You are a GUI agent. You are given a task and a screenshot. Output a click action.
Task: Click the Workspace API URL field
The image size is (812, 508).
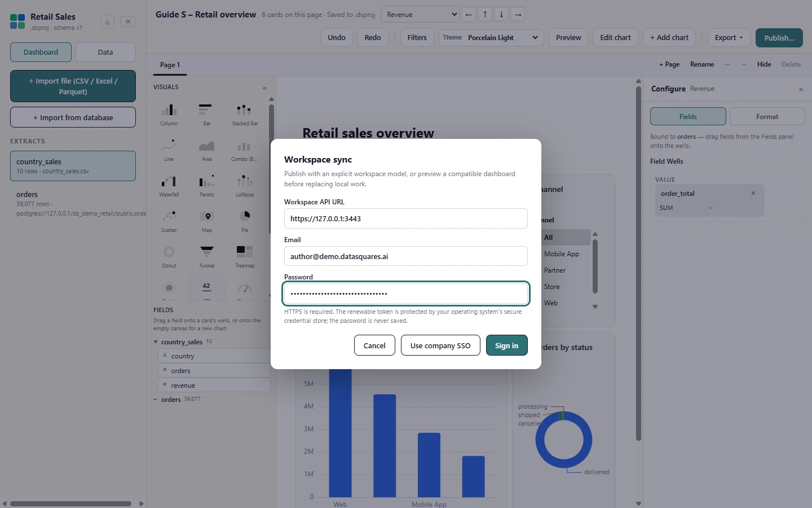[x=406, y=218]
